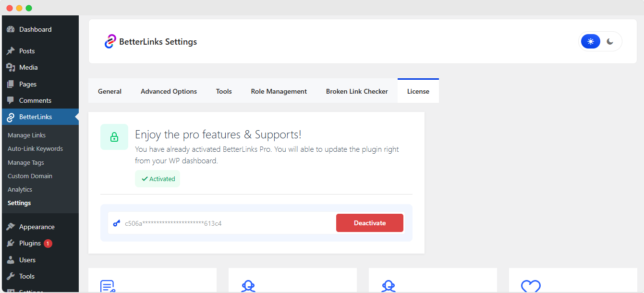Click the Users person icon
This screenshot has width=644, height=293.
pyautogui.click(x=11, y=260)
